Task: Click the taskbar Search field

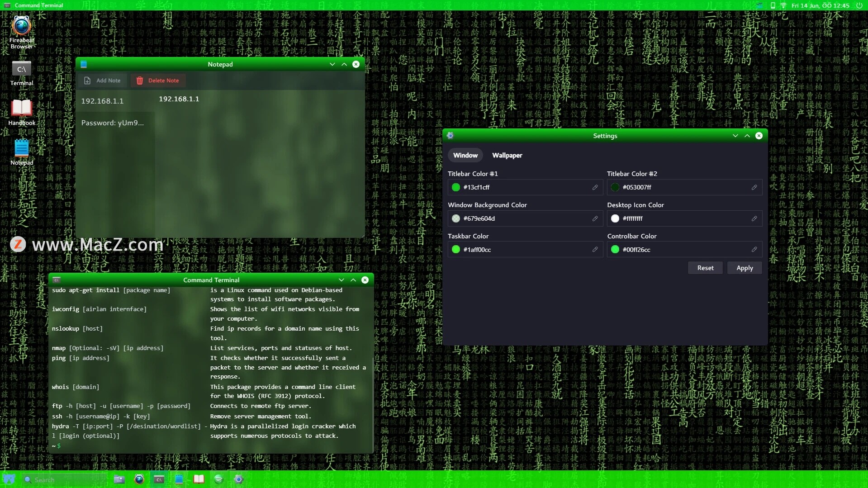Action: [x=63, y=479]
